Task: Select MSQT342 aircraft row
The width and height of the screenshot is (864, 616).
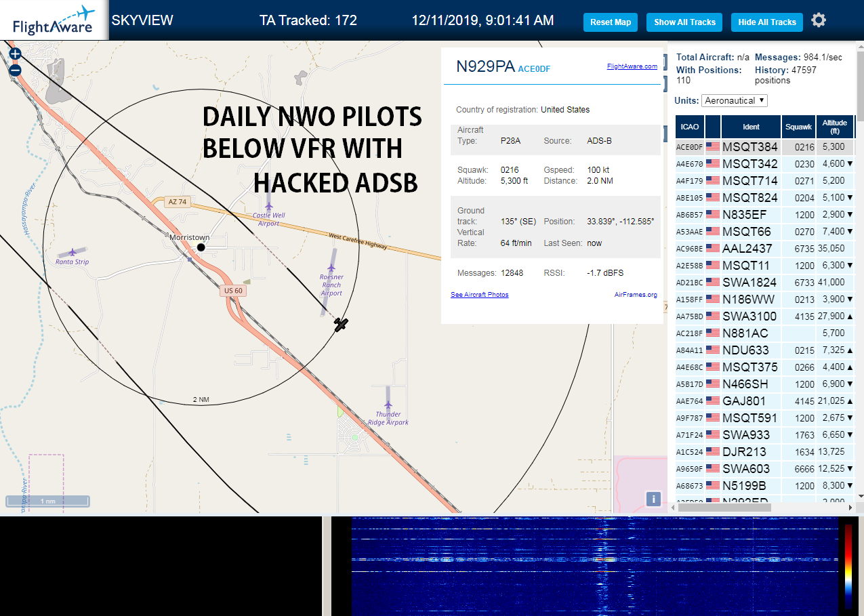Action: (x=765, y=163)
